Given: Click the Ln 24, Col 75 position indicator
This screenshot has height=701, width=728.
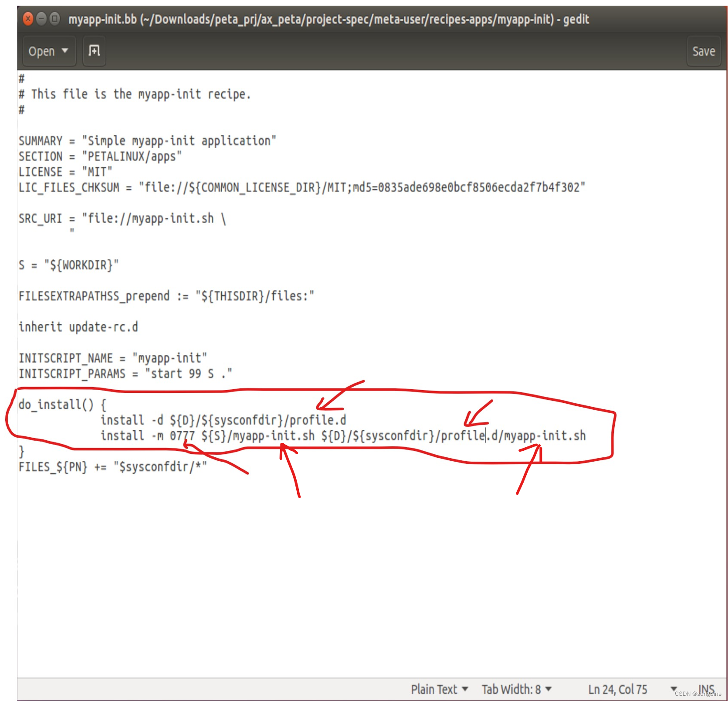Looking at the screenshot, I should click(x=617, y=689).
